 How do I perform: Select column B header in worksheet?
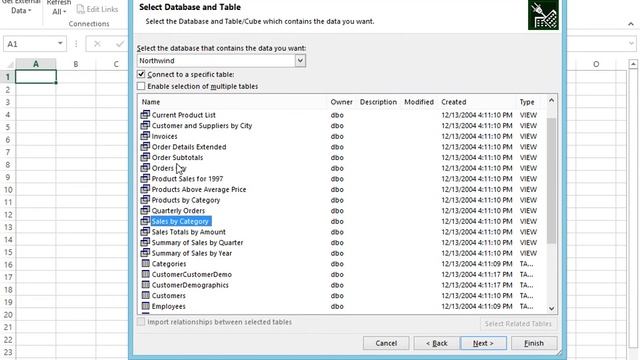(76, 64)
